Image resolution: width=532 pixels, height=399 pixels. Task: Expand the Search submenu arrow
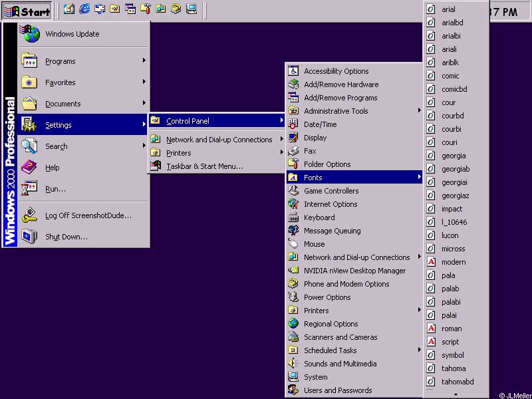(144, 146)
